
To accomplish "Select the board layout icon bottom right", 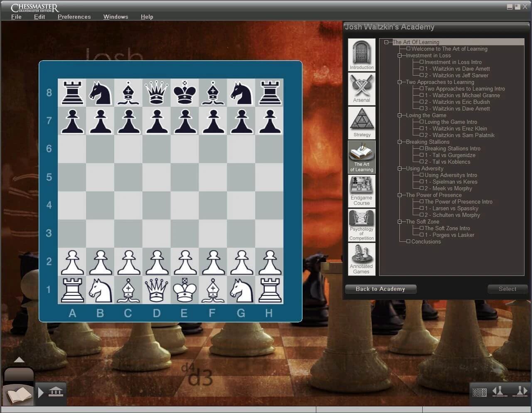I will pyautogui.click(x=479, y=392).
